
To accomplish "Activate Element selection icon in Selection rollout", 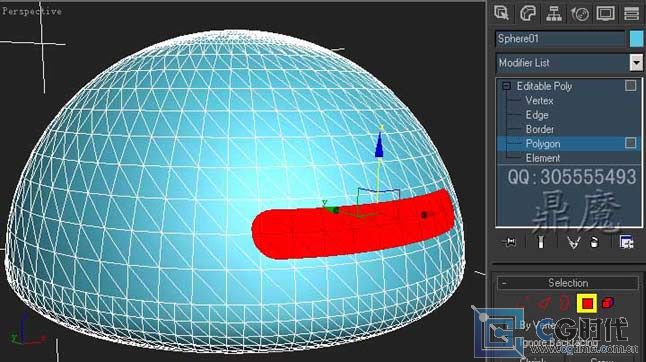I will (608, 304).
